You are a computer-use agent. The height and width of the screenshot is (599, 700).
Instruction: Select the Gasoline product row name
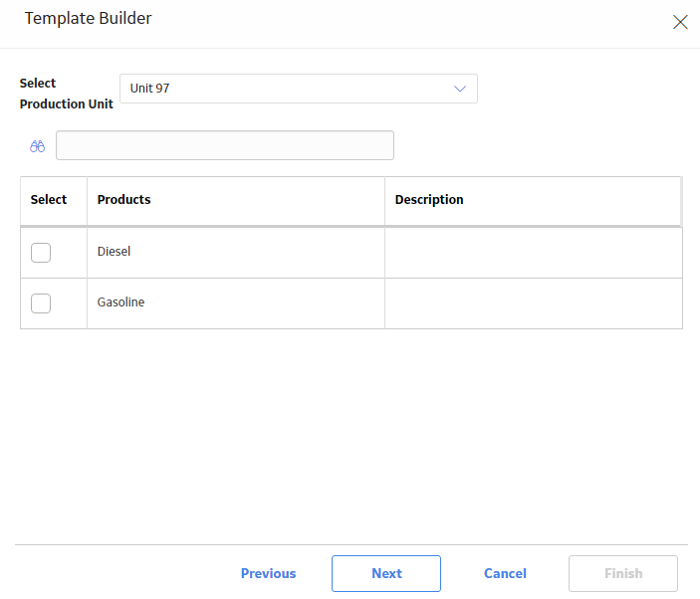(121, 302)
